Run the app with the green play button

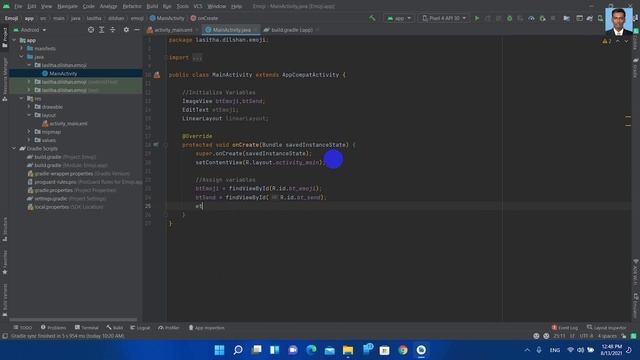pyautogui.click(x=477, y=18)
